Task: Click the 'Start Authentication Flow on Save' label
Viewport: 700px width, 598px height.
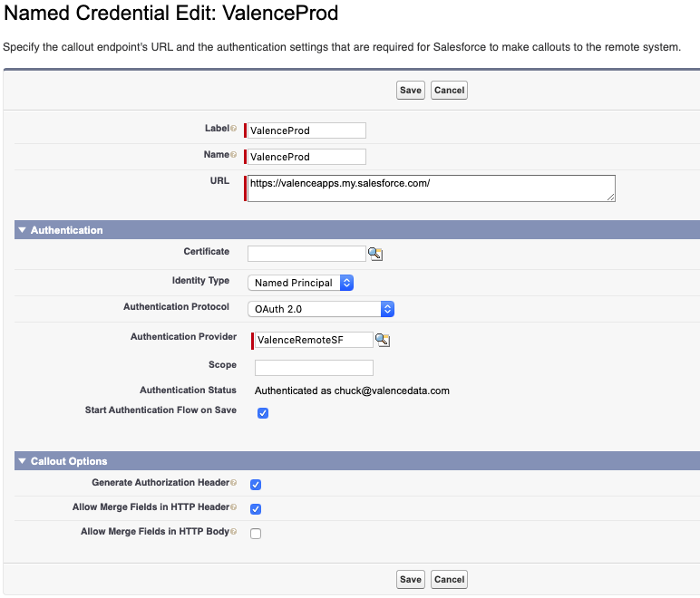Action: (160, 410)
